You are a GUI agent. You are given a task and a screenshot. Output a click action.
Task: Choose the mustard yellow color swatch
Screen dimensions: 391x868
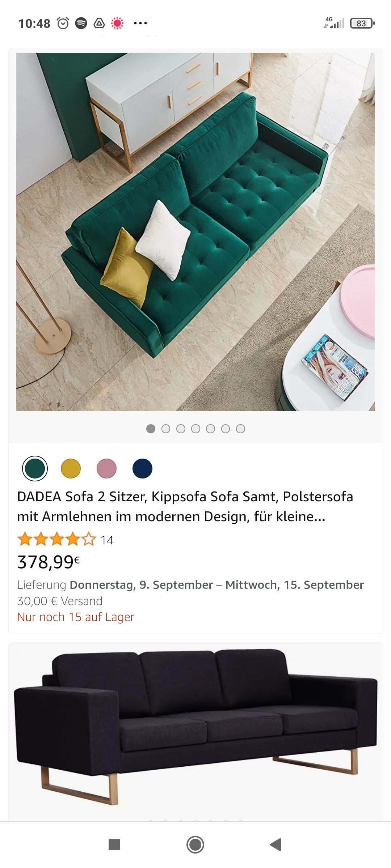tap(71, 469)
